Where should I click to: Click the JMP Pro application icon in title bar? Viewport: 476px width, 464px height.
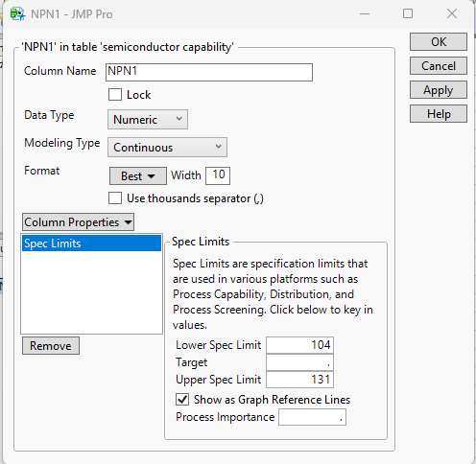(x=17, y=14)
